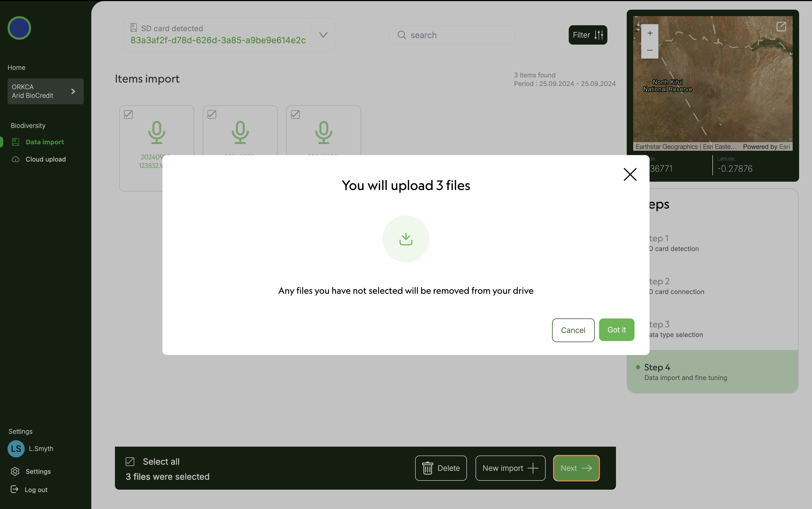
Task: Click the Period date range text
Action: tap(564, 84)
